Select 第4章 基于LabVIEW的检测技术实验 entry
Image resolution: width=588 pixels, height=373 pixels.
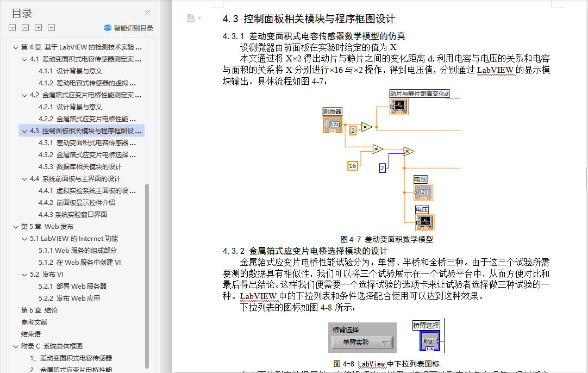pyautogui.click(x=82, y=47)
